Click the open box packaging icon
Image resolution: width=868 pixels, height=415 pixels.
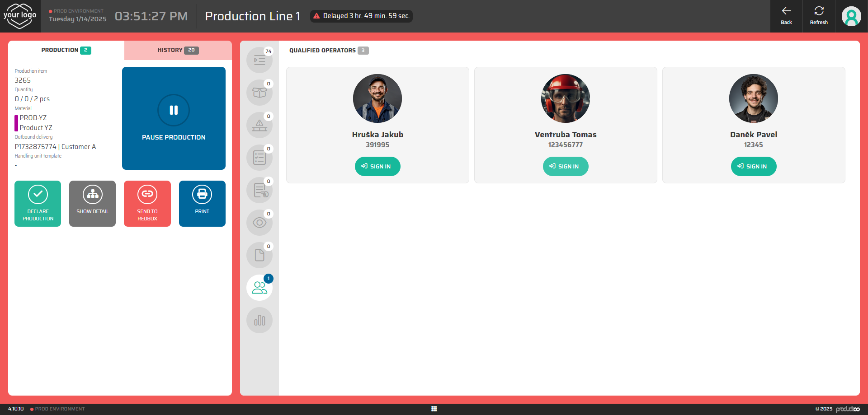pyautogui.click(x=259, y=93)
